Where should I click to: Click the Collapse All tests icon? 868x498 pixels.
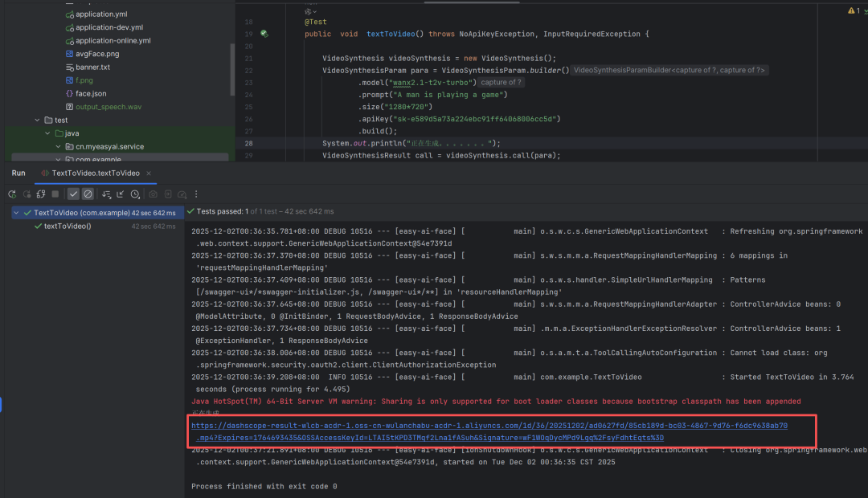click(121, 194)
